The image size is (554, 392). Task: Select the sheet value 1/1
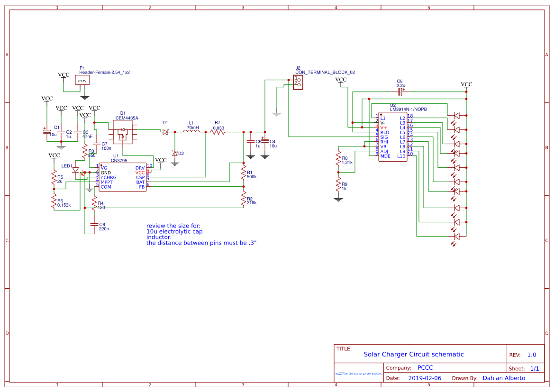tap(535, 369)
